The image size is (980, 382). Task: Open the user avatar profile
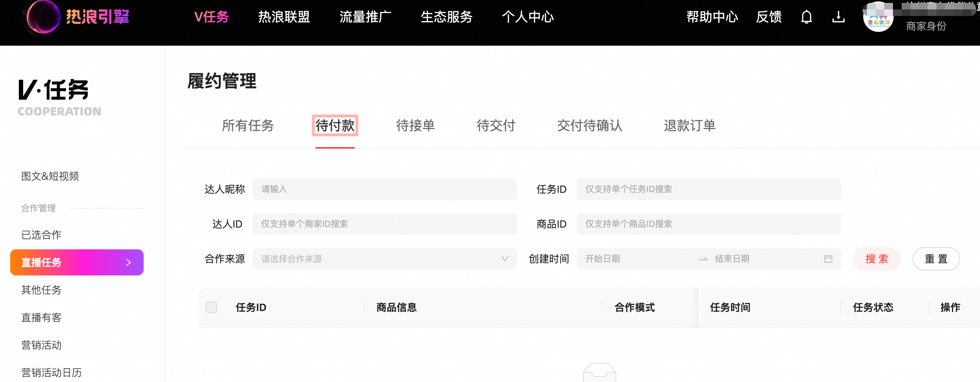(878, 17)
